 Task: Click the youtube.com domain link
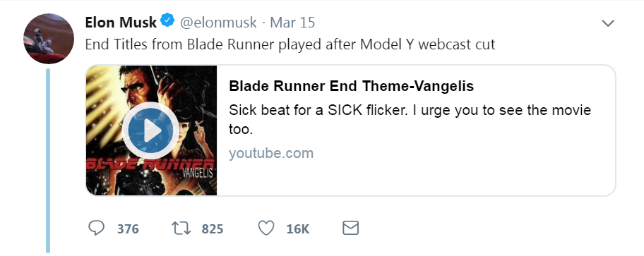271,153
